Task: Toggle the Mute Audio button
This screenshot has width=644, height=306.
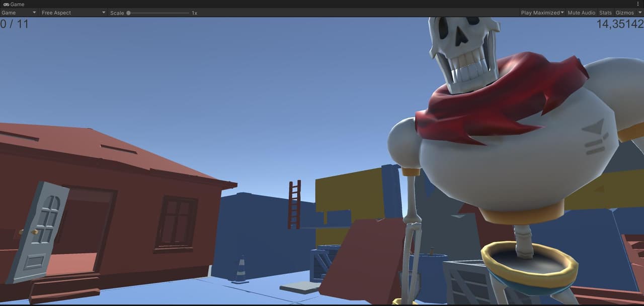Action: click(581, 13)
